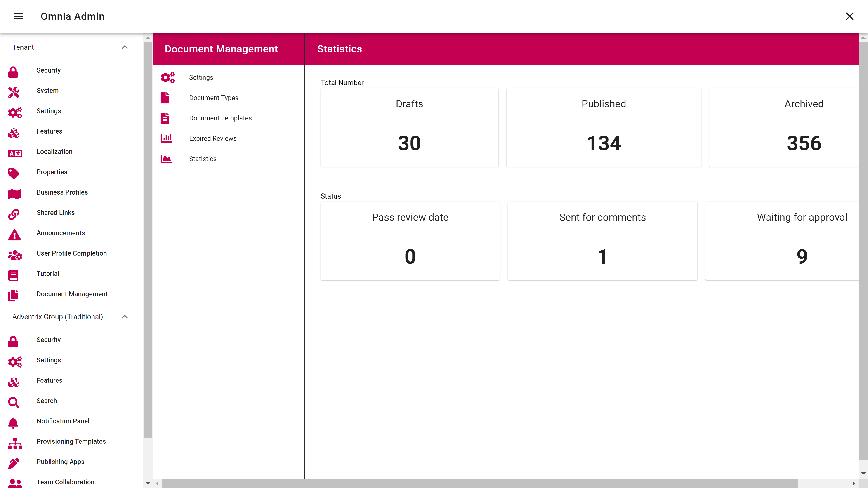Click the Statistics area chart icon
Viewport: 868px width, 488px height.
pyautogui.click(x=166, y=159)
